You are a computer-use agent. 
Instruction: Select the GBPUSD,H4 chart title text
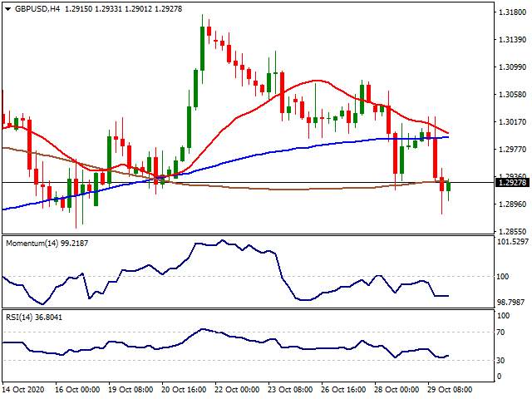pos(37,9)
